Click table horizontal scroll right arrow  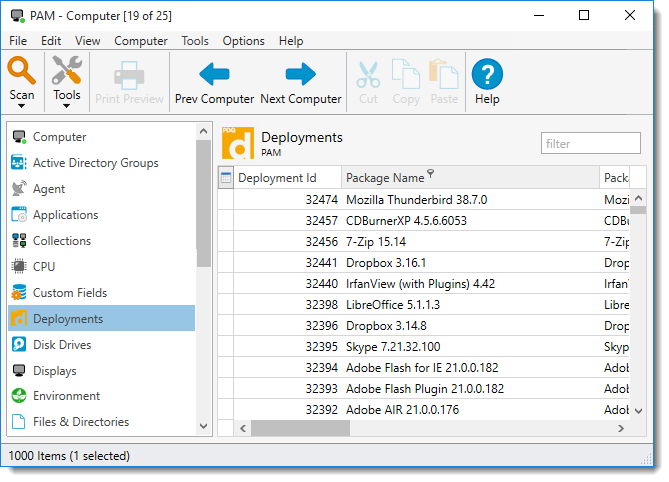pos(621,428)
